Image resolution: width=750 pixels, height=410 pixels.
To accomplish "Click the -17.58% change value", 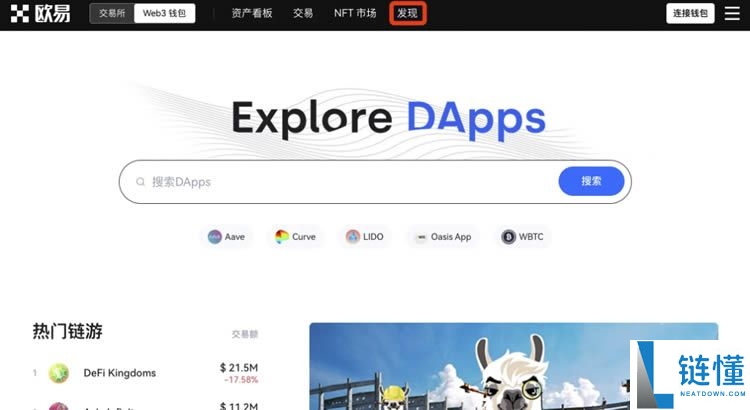I will click(241, 380).
